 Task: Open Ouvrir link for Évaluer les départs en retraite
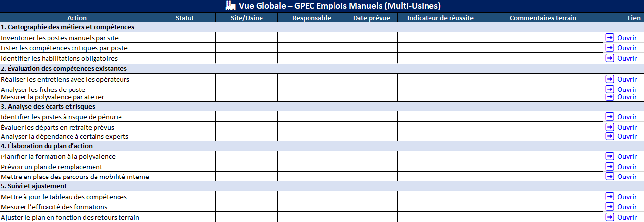click(626, 127)
